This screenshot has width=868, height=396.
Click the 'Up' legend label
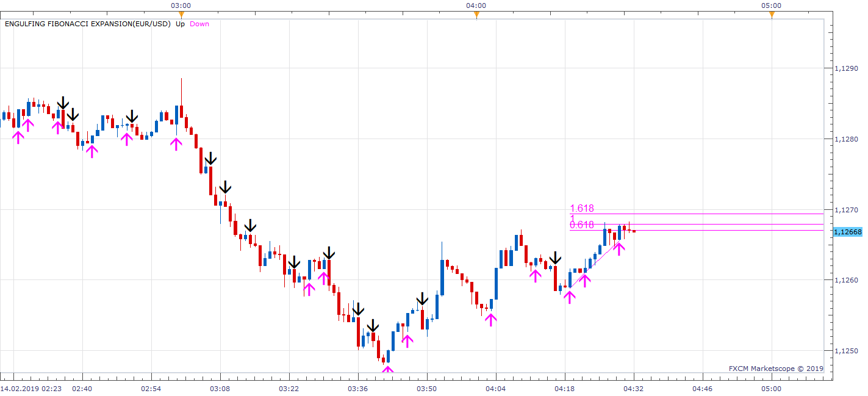(181, 24)
